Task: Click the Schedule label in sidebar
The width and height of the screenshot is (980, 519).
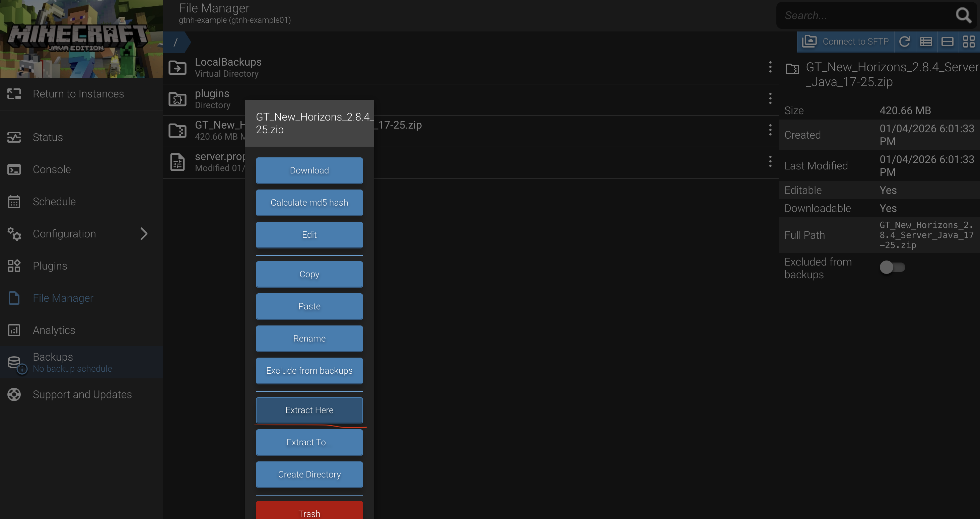Action: pyautogui.click(x=54, y=202)
